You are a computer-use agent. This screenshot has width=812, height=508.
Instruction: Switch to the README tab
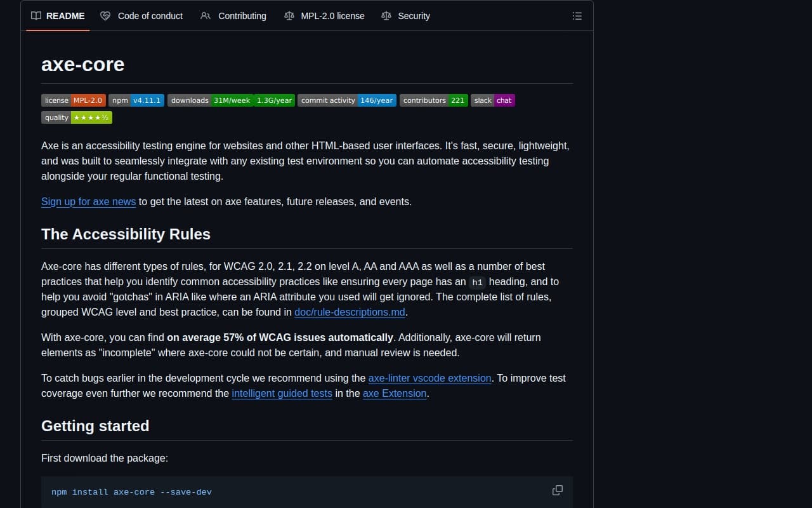pos(58,16)
